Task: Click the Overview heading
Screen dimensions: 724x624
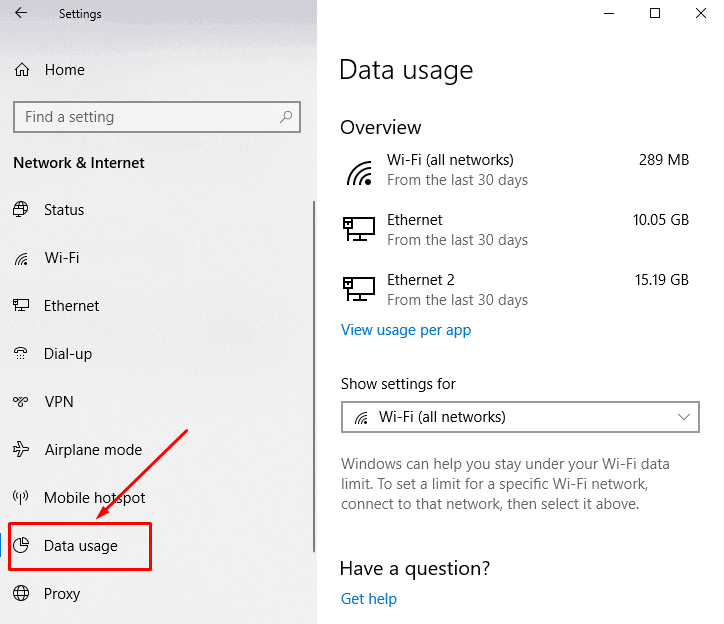Action: [x=381, y=127]
